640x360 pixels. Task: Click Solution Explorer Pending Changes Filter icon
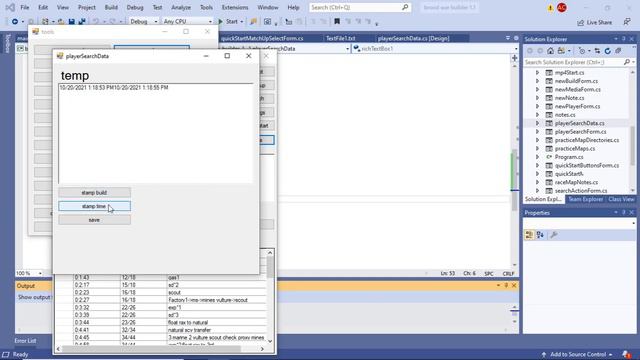(x=582, y=51)
